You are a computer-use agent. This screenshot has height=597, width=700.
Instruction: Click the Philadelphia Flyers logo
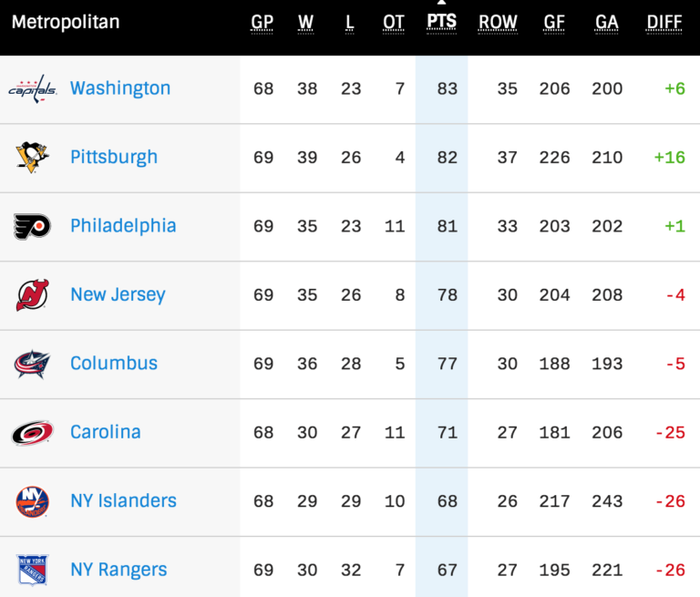(x=33, y=226)
